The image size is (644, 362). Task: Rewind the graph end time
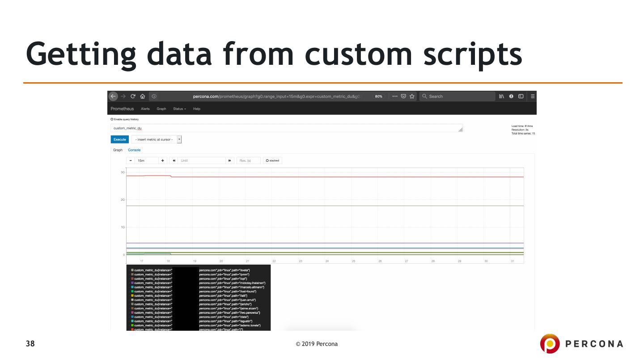tap(174, 160)
